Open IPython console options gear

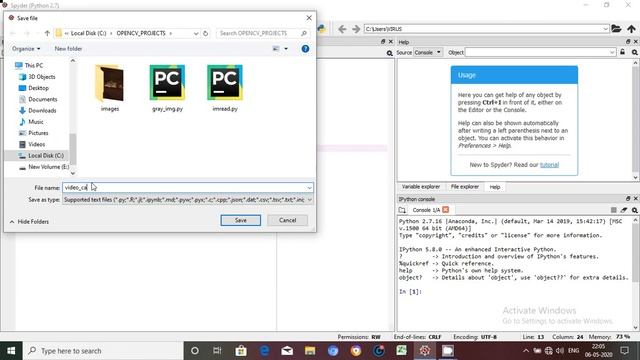coord(635,210)
